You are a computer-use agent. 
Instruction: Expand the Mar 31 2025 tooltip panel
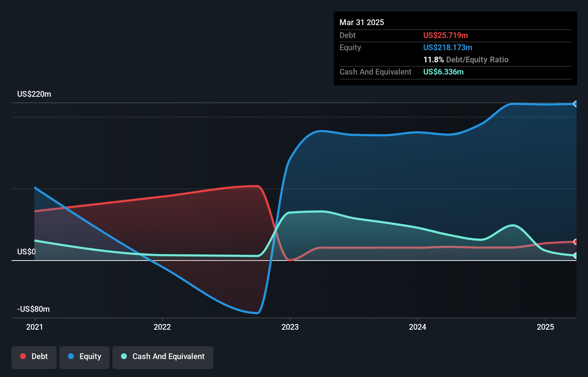coord(362,22)
